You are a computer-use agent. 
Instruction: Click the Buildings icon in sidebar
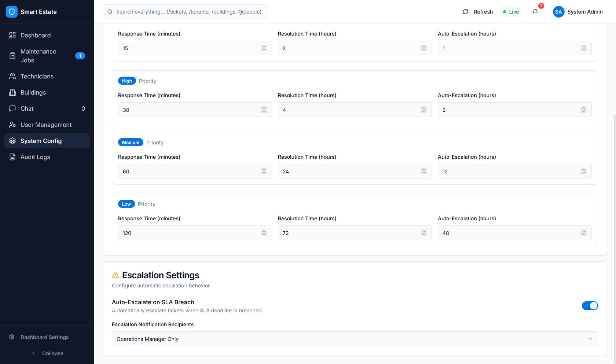pyautogui.click(x=12, y=92)
